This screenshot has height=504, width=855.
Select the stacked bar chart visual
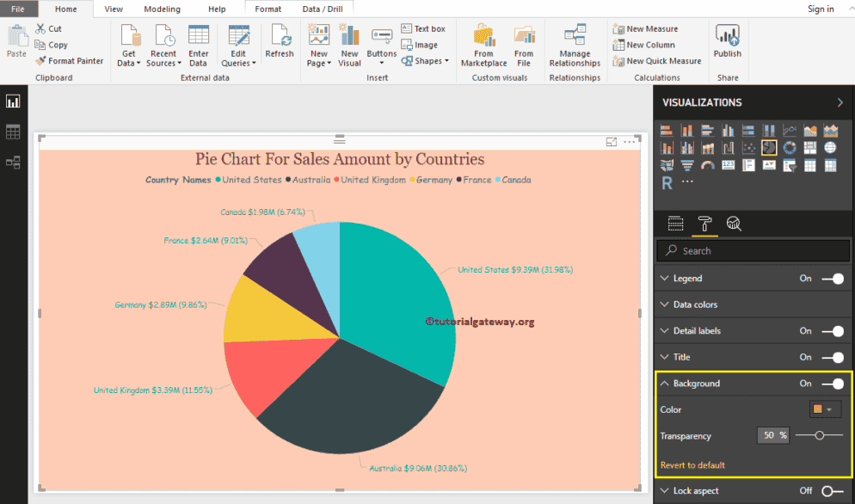click(x=667, y=131)
